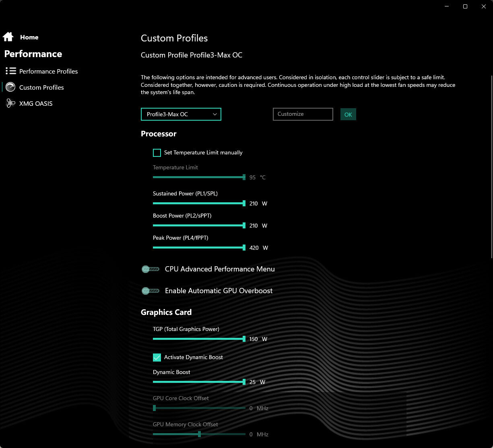Click GPU Core Clock Offset slider
The image size is (493, 448).
pos(199,408)
